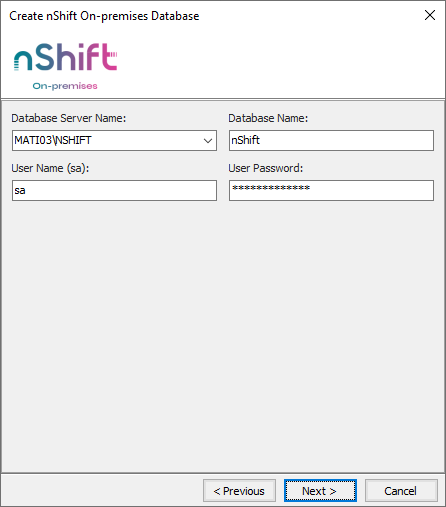Click the dialog title bar text
Image resolution: width=446 pixels, height=507 pixels.
coord(104,16)
